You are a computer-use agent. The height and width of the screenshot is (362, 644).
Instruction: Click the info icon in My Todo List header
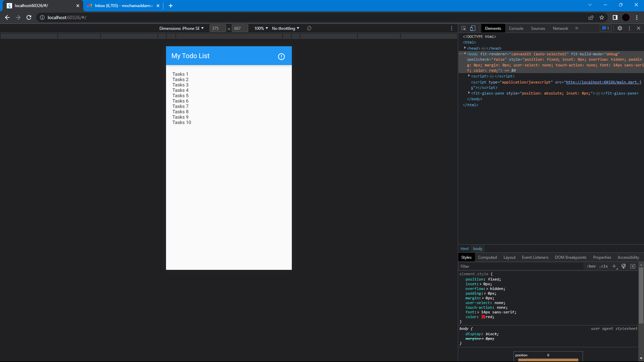[x=281, y=57]
